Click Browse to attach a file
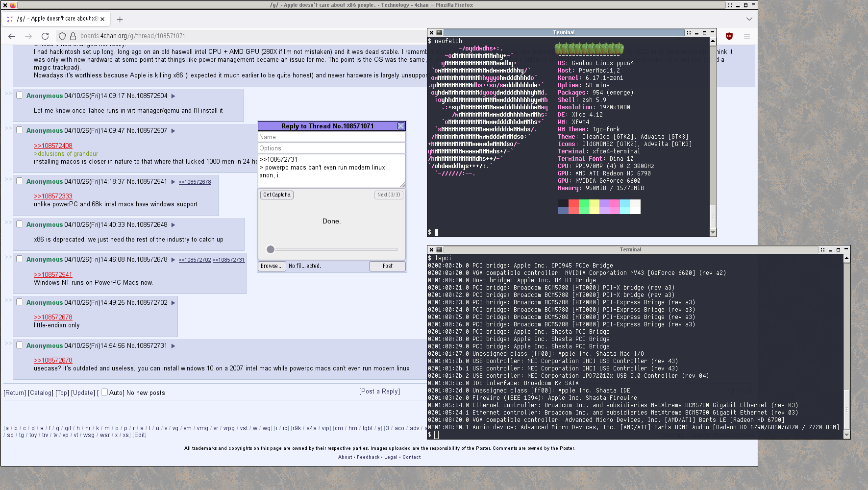The image size is (868, 490). point(272,266)
